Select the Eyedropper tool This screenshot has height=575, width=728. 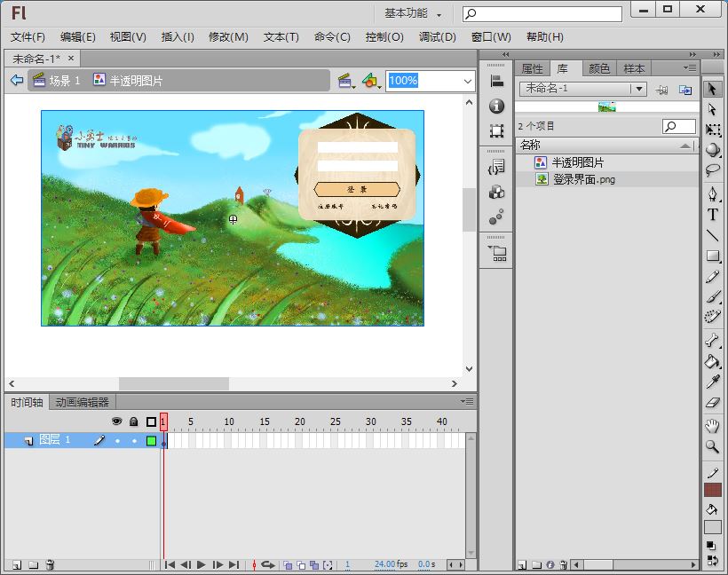pos(712,382)
